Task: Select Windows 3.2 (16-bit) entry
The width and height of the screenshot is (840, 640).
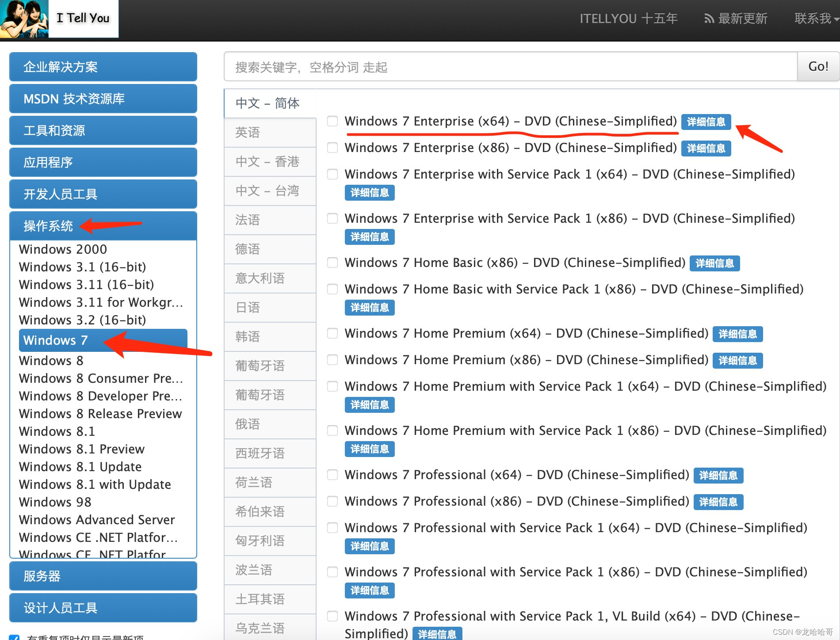Action: click(x=82, y=320)
